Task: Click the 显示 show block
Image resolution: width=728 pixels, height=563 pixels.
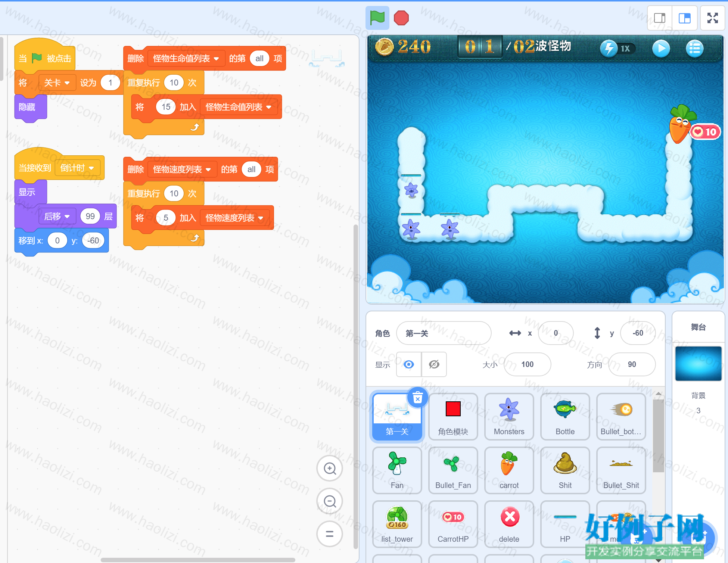Action: (30, 192)
